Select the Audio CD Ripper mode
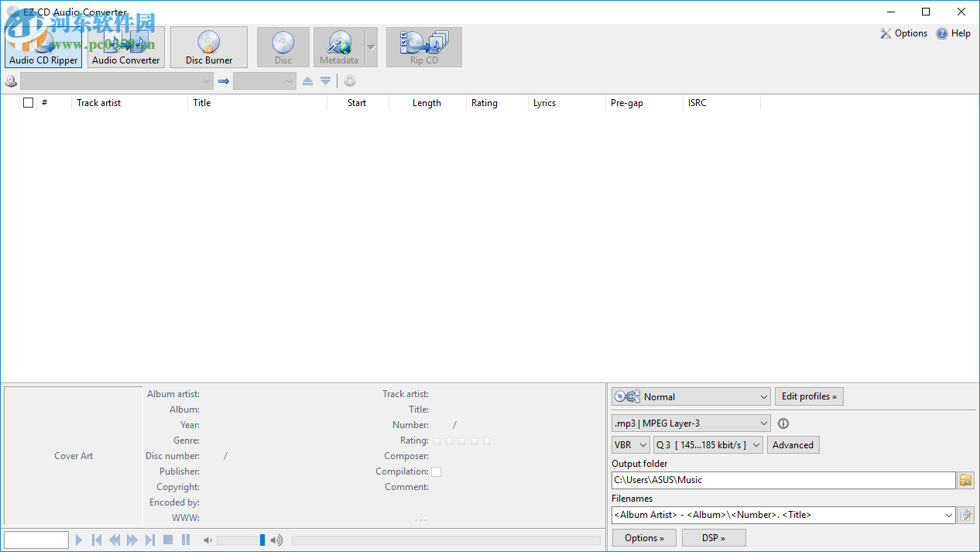 pos(43,47)
